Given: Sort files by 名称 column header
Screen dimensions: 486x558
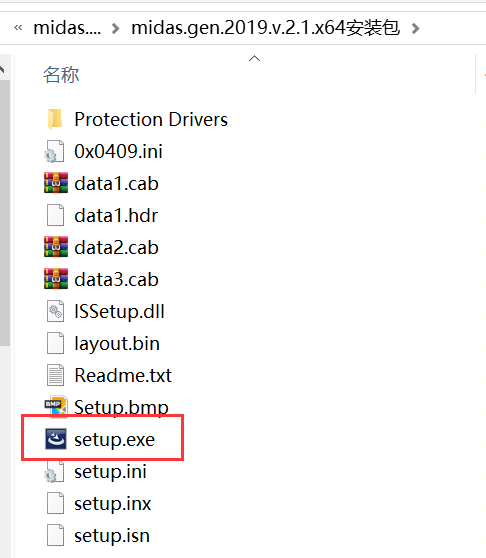Looking at the screenshot, I should click(x=61, y=75).
